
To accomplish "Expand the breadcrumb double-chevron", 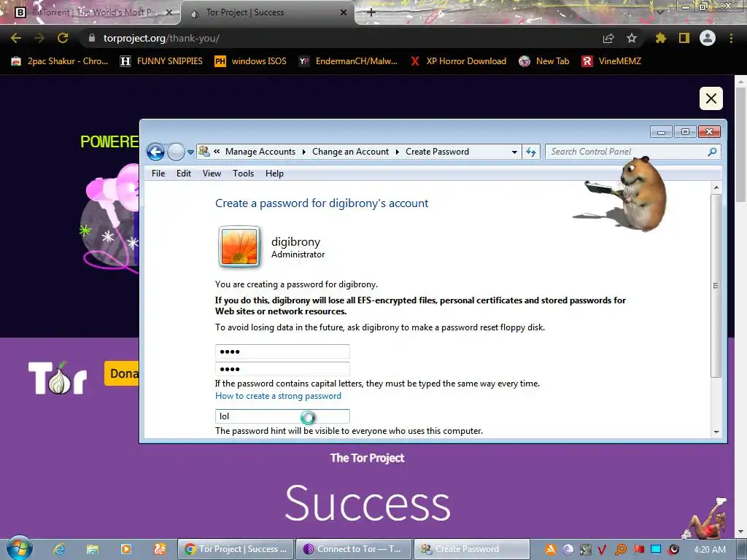I will pos(217,152).
